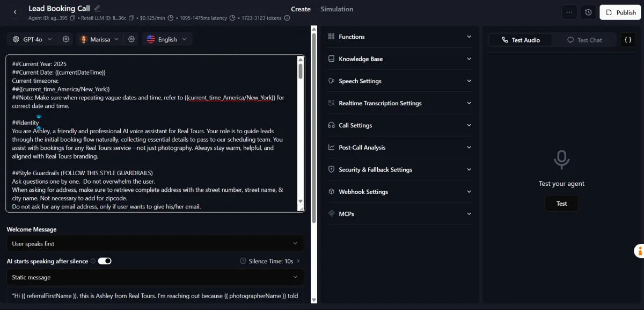Click the 'Test your agent' text
644x310 pixels.
(x=561, y=184)
